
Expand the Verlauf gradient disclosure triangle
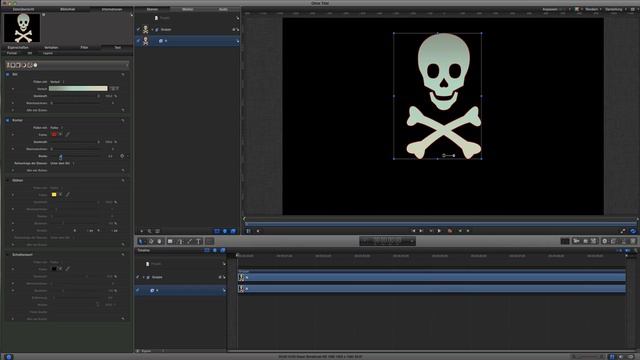coord(13,89)
